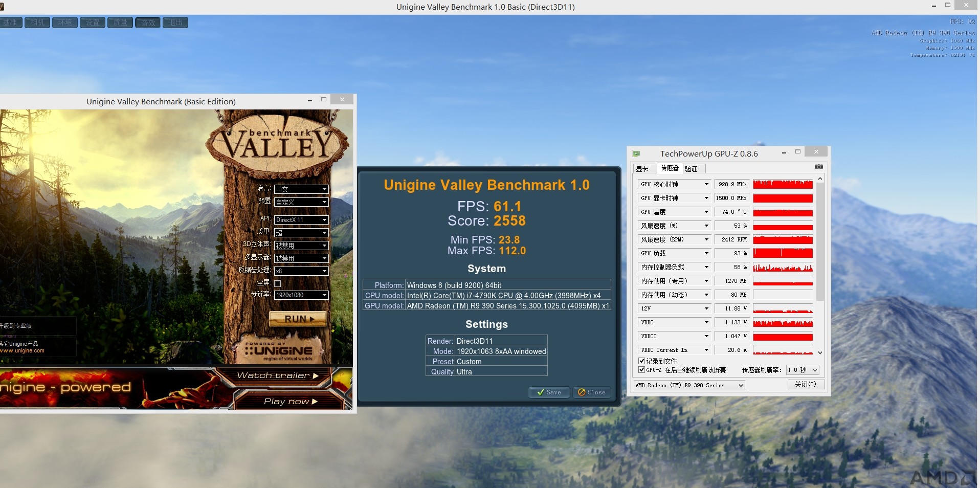This screenshot has width=980, height=488.
Task: Expand the 内存控制器负载 sensor dropdown arrow
Action: [706, 267]
